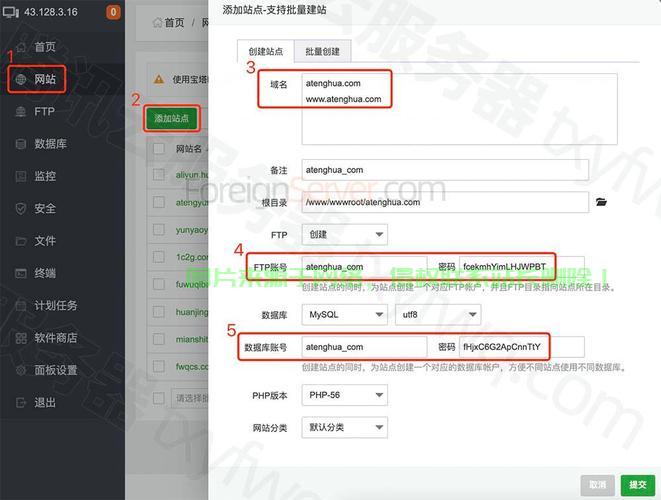This screenshot has width=661, height=500.
Task: Open 数据库 in the sidebar menu
Action: point(51,144)
